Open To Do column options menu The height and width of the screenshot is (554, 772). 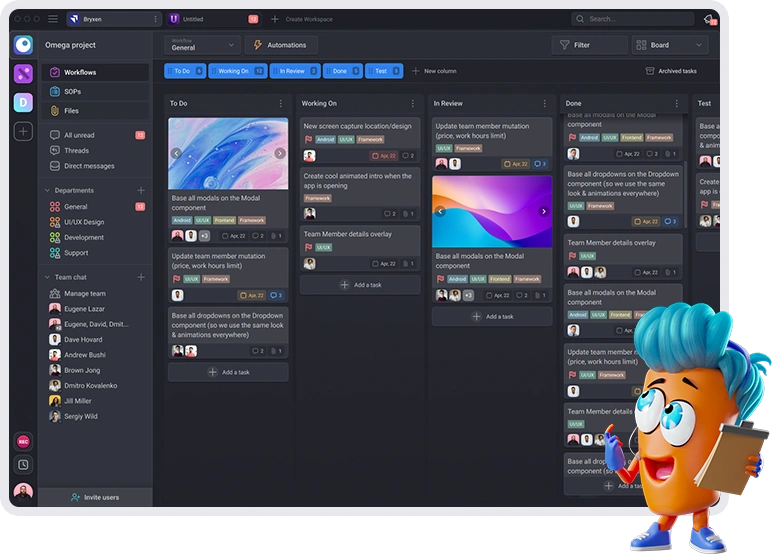click(281, 103)
